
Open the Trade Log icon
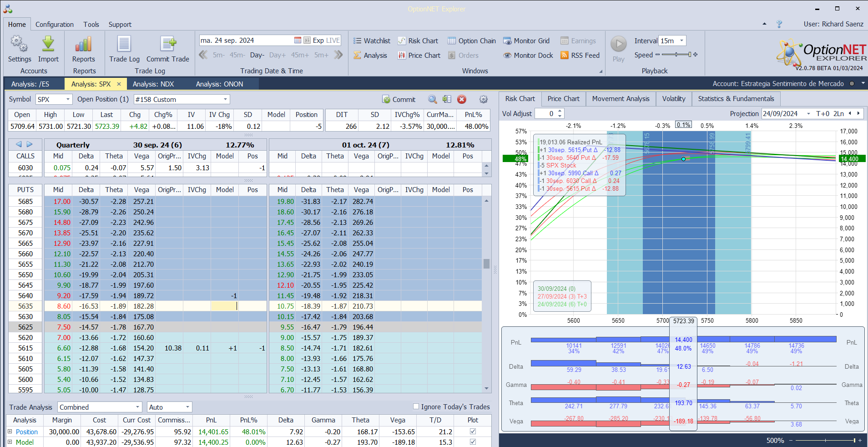124,45
